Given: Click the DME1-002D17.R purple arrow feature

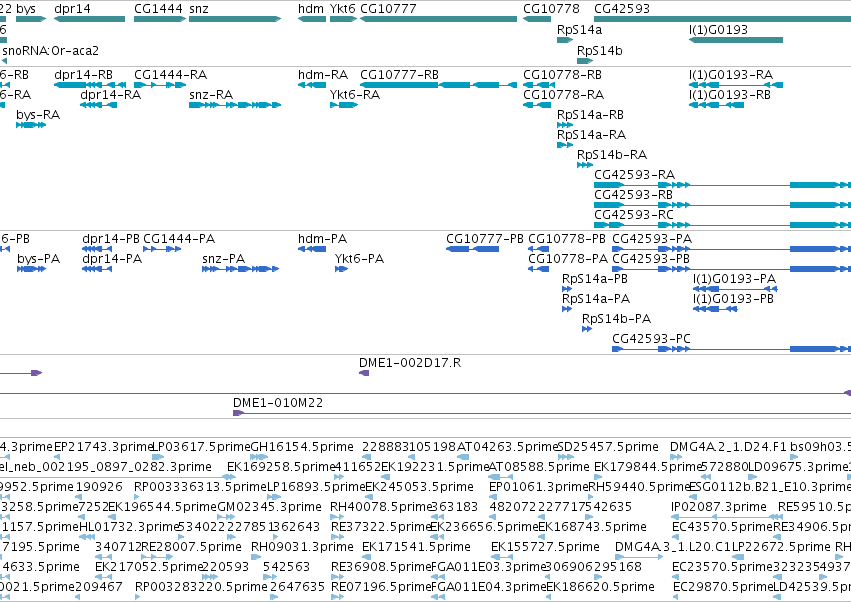Looking at the screenshot, I should [x=364, y=372].
